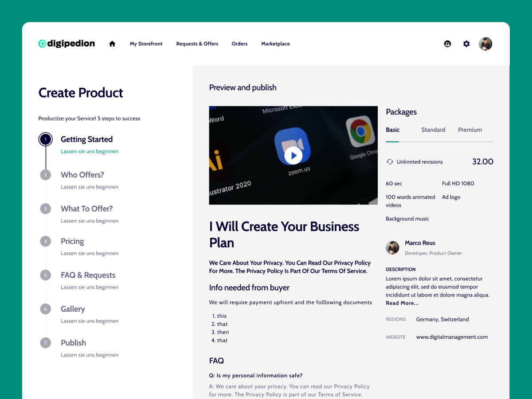Expand description with Read More link
The height and width of the screenshot is (399, 532).
point(402,303)
